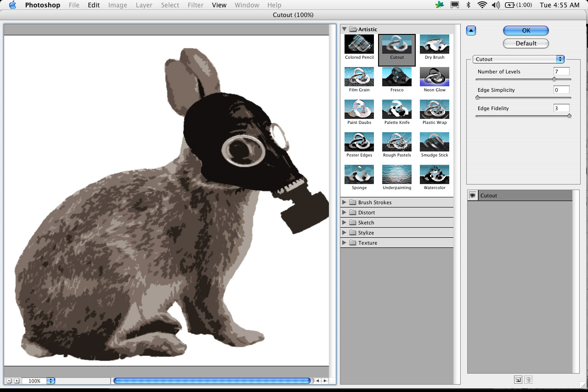Image resolution: width=588 pixels, height=392 pixels.
Task: Open the Photoshop application menu
Action: pos(43,5)
